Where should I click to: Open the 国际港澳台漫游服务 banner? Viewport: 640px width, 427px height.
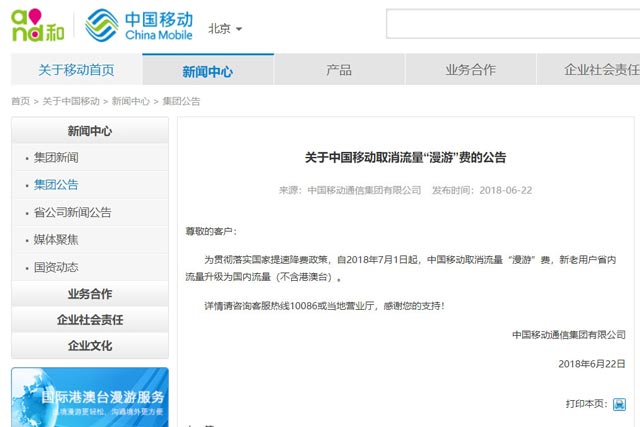pyautogui.click(x=90, y=397)
